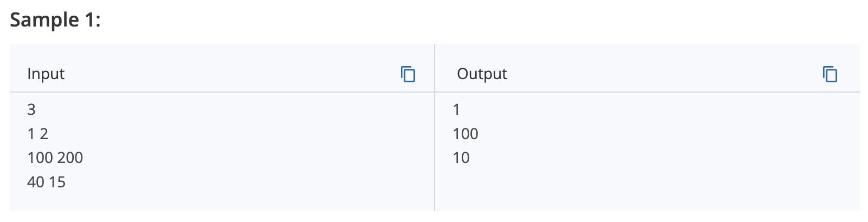Copy the sample Output to clipboard
The width and height of the screenshot is (868, 222).
click(x=830, y=74)
